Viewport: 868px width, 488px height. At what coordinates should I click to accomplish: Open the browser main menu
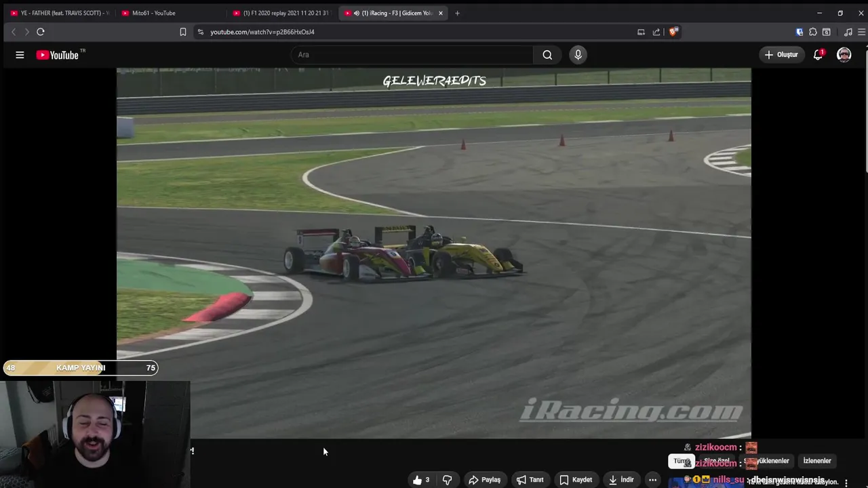pyautogui.click(x=862, y=32)
